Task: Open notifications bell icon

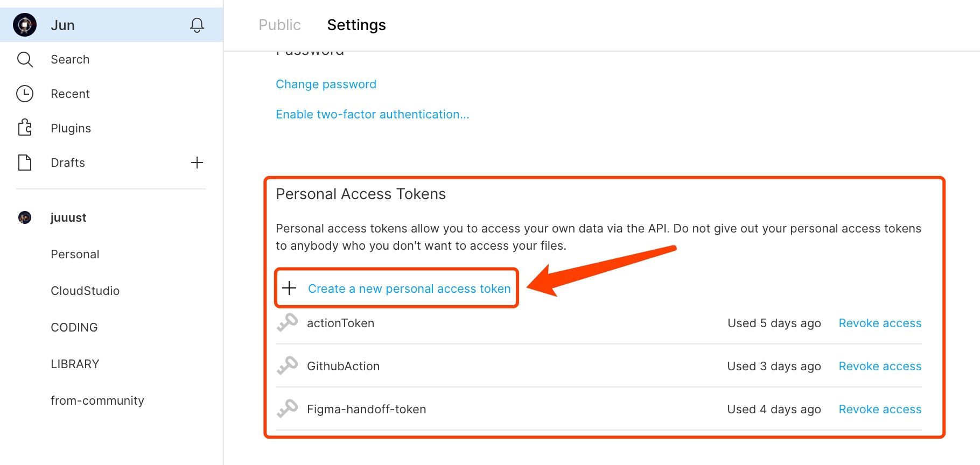Action: (197, 25)
